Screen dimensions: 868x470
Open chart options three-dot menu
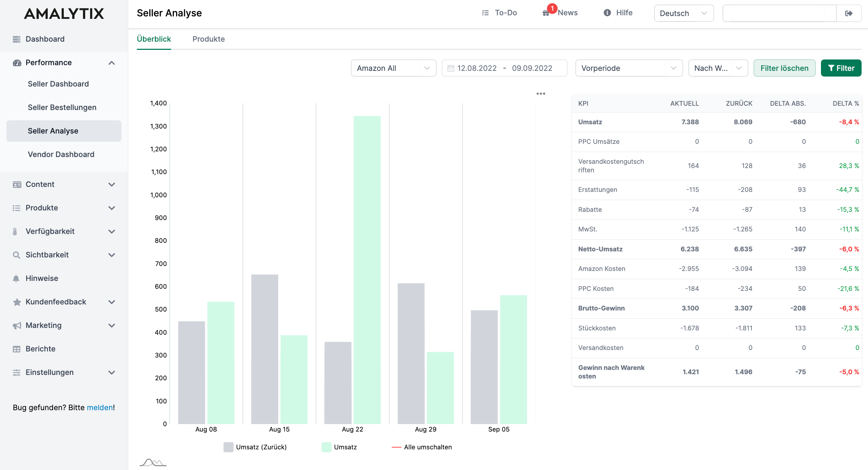tap(541, 94)
